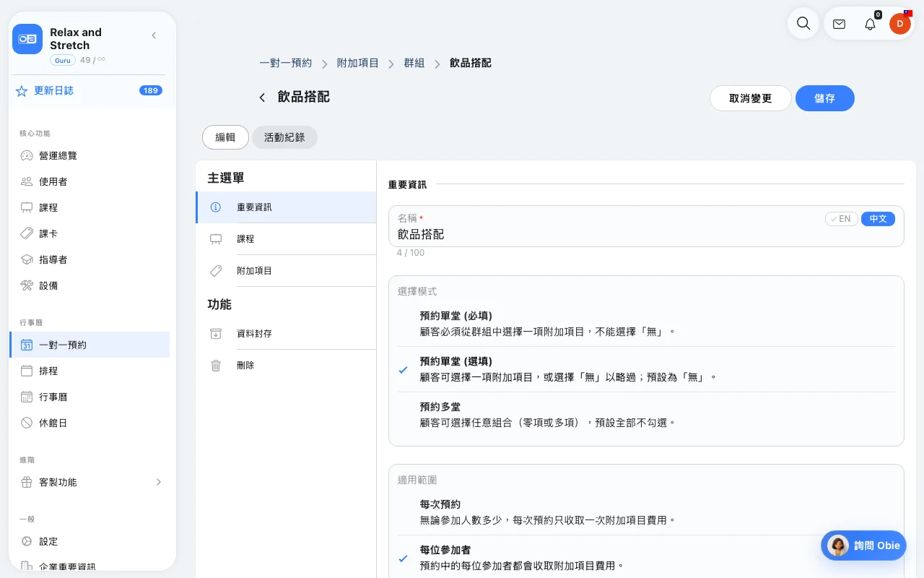Screen dimensions: 924x578
Task: Select 課程 in the main menu panel
Action: (x=286, y=239)
